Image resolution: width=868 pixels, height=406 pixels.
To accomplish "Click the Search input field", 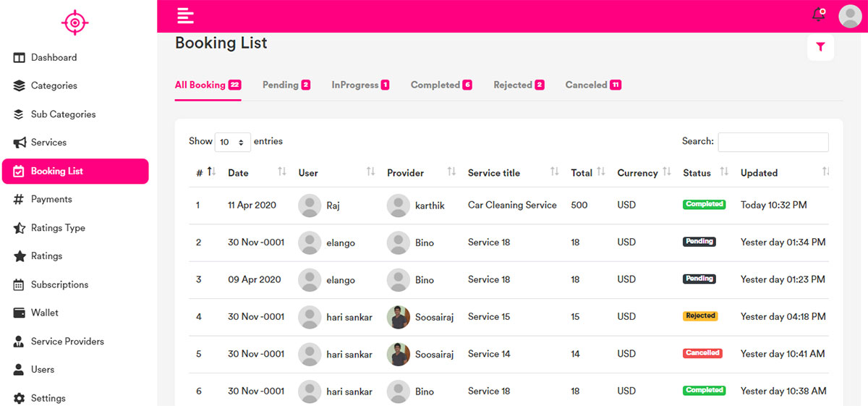I will click(x=773, y=142).
